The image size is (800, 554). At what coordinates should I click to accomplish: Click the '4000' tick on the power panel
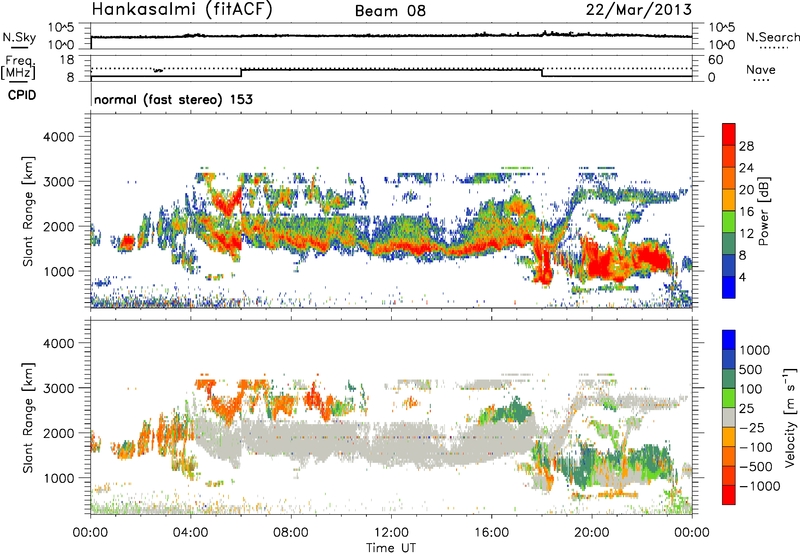tap(59, 137)
